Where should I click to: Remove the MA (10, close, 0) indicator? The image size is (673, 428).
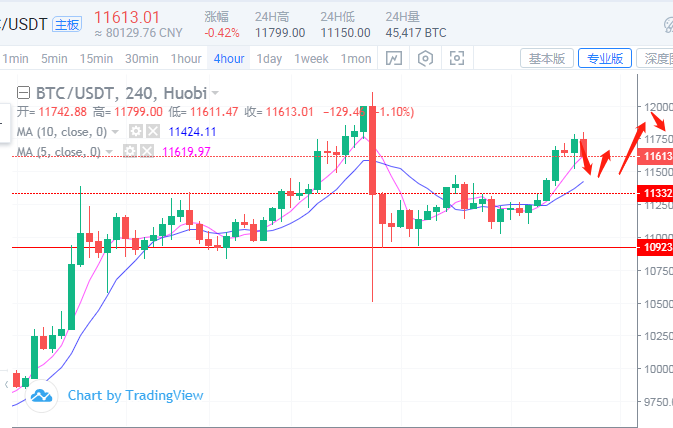[152, 131]
